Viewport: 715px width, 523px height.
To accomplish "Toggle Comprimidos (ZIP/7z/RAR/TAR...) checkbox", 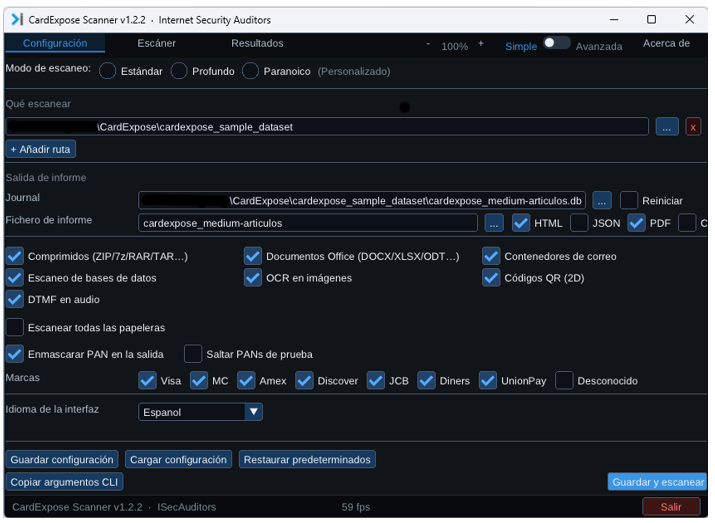I will (15, 256).
